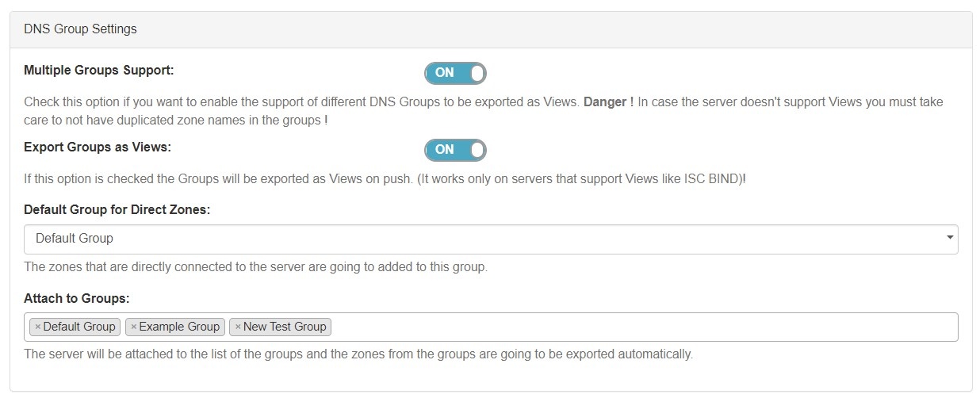Click the "Multiple Groups Support:" label
The width and height of the screenshot is (980, 398).
coord(99,70)
